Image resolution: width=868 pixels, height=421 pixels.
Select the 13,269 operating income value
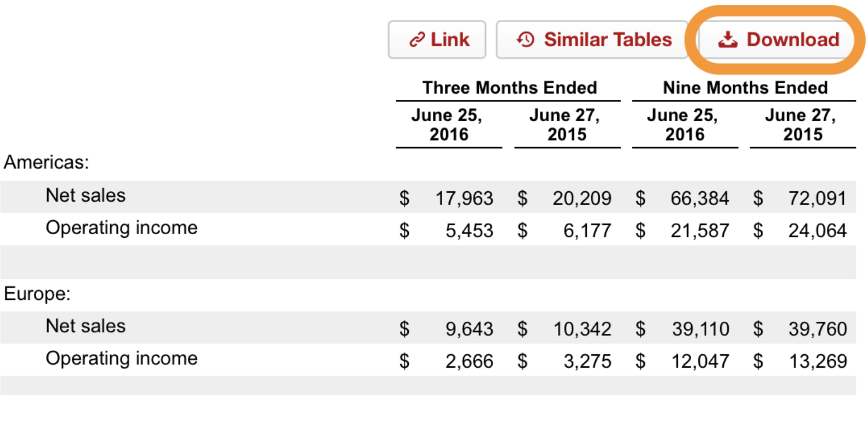tap(818, 361)
